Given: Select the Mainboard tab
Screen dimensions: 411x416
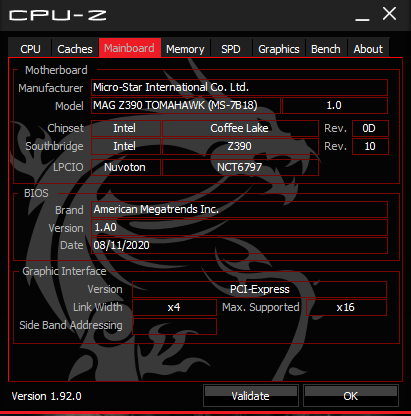Looking at the screenshot, I should click(130, 48).
